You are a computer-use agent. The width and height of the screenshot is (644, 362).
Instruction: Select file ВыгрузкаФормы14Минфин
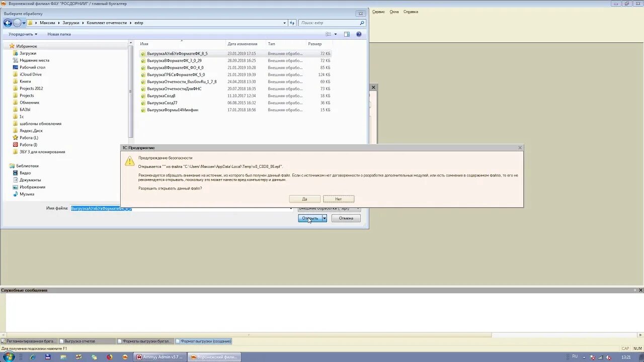(x=173, y=110)
